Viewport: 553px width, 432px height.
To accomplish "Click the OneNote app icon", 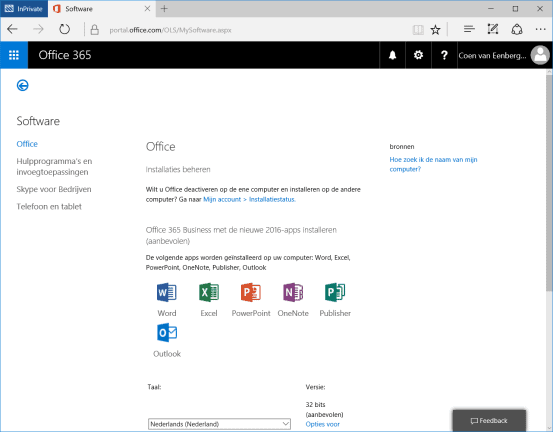I will point(293,292).
